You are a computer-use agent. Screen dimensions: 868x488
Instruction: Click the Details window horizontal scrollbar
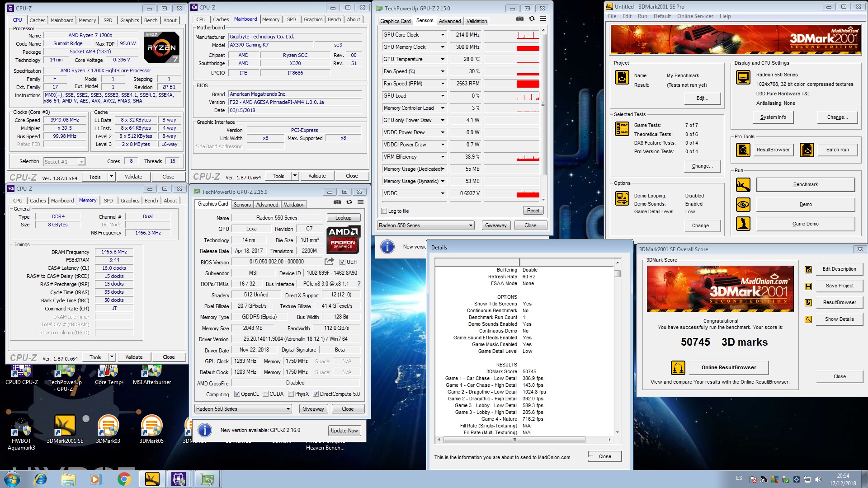click(x=524, y=440)
